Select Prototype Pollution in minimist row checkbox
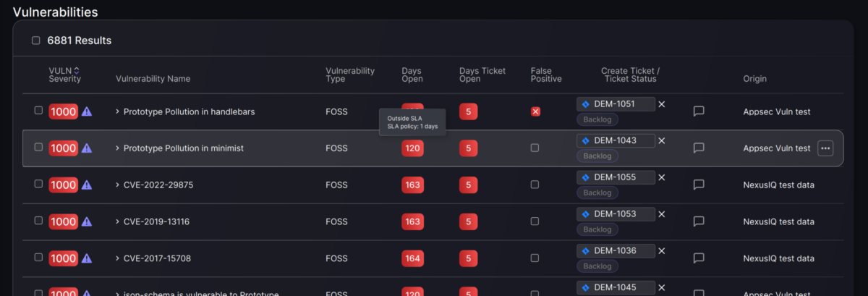This screenshot has height=296, width=868. click(x=39, y=147)
